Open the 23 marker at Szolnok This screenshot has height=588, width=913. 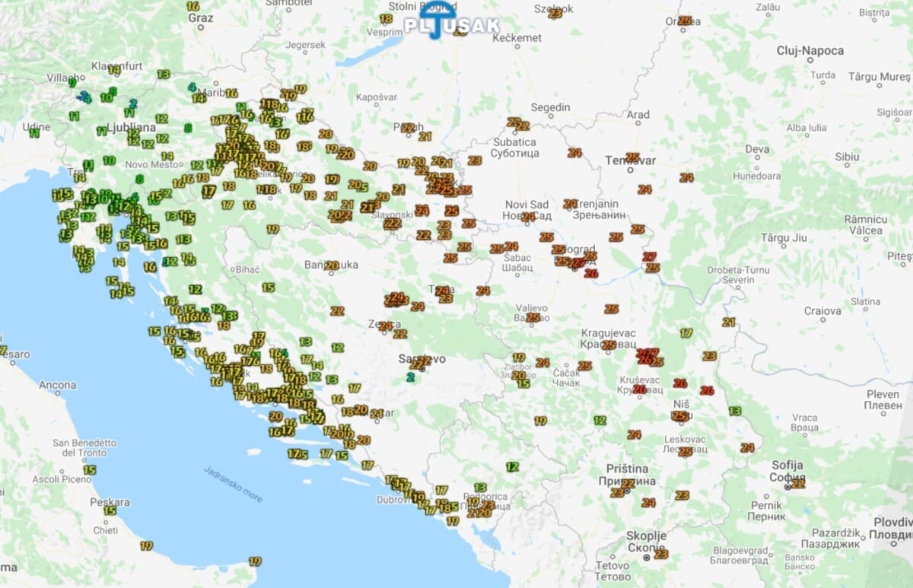click(555, 13)
